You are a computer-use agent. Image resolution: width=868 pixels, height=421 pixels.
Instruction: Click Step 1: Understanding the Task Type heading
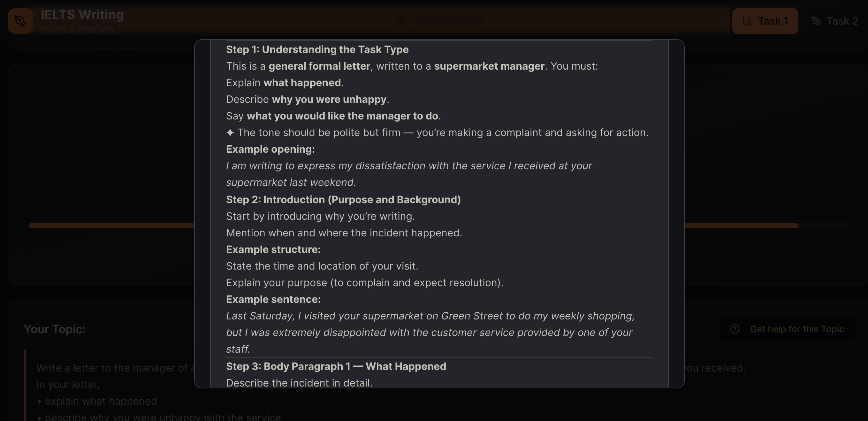pos(317,50)
